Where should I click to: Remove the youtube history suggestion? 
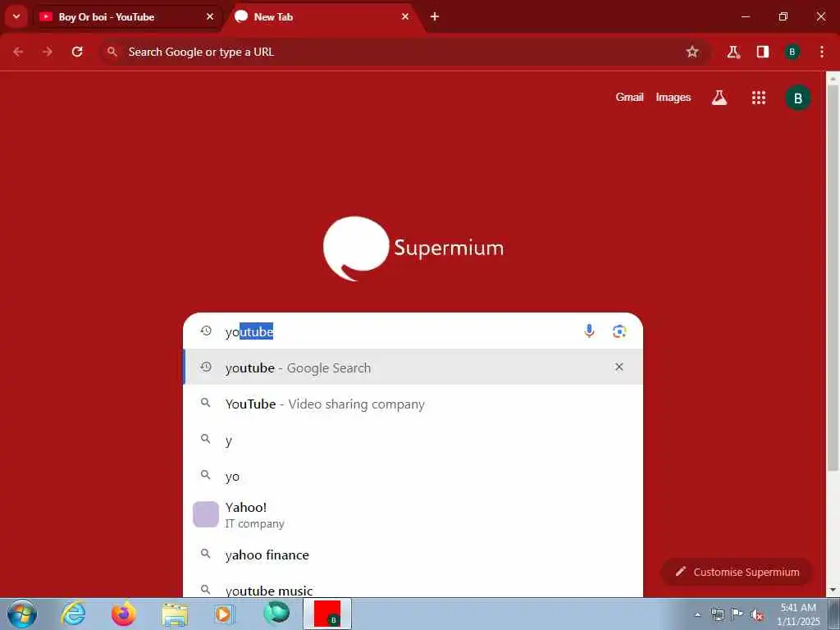tap(619, 367)
